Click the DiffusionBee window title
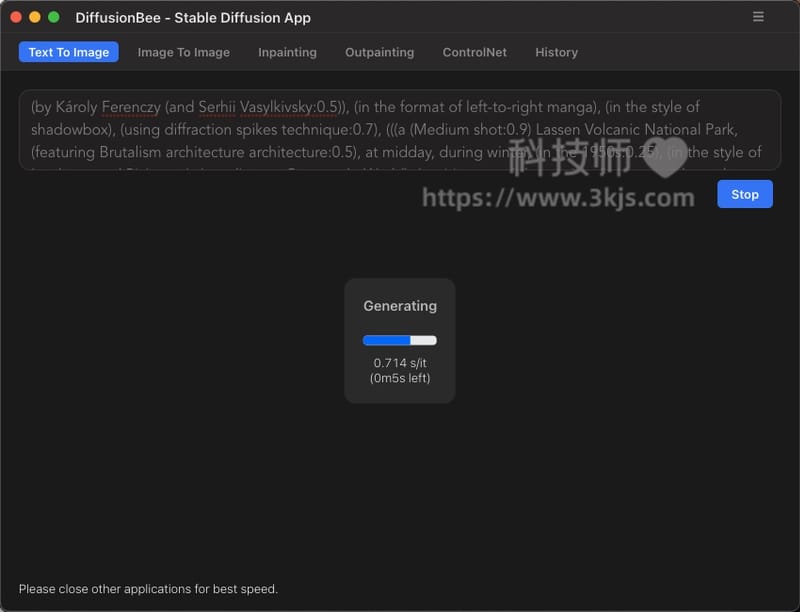The image size is (800, 612). click(193, 18)
